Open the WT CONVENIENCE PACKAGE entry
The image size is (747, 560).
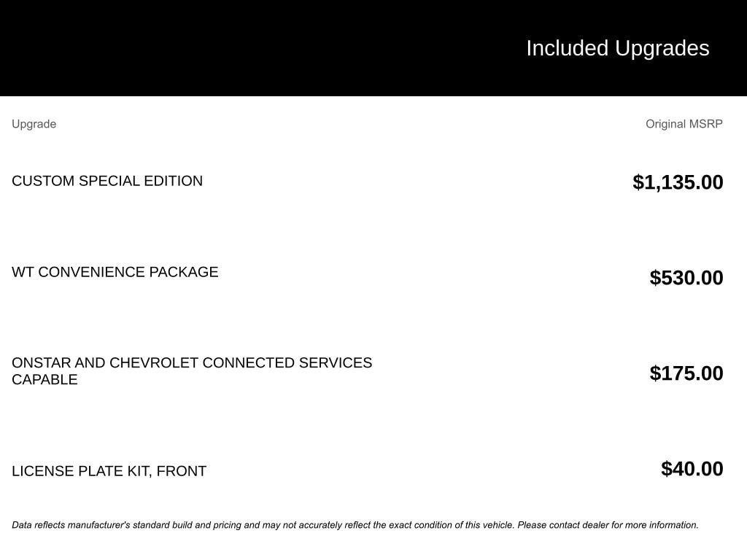[x=115, y=272]
